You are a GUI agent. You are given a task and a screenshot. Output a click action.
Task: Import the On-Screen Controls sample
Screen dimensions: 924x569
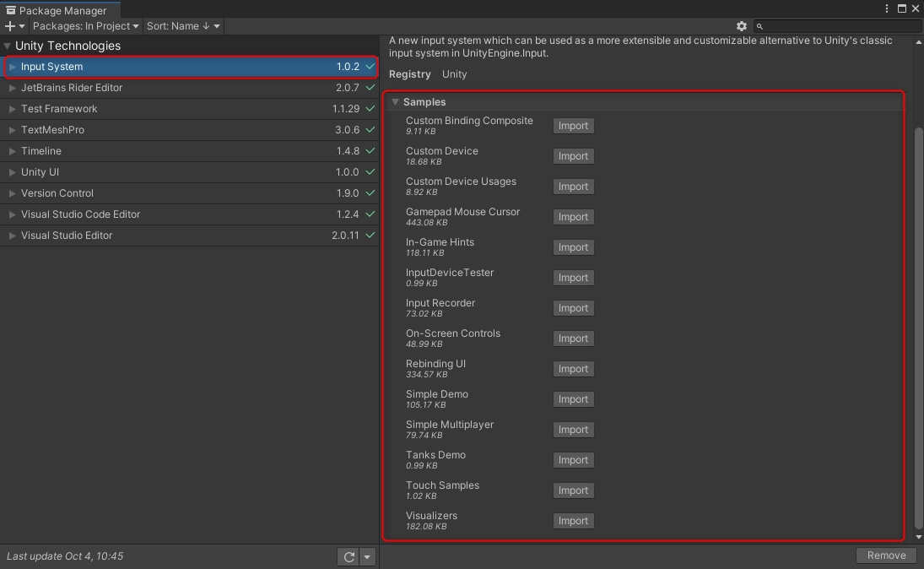point(573,339)
